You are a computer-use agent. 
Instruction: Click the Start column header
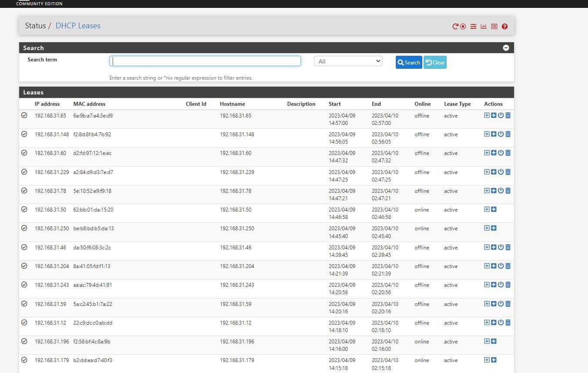pyautogui.click(x=334, y=104)
